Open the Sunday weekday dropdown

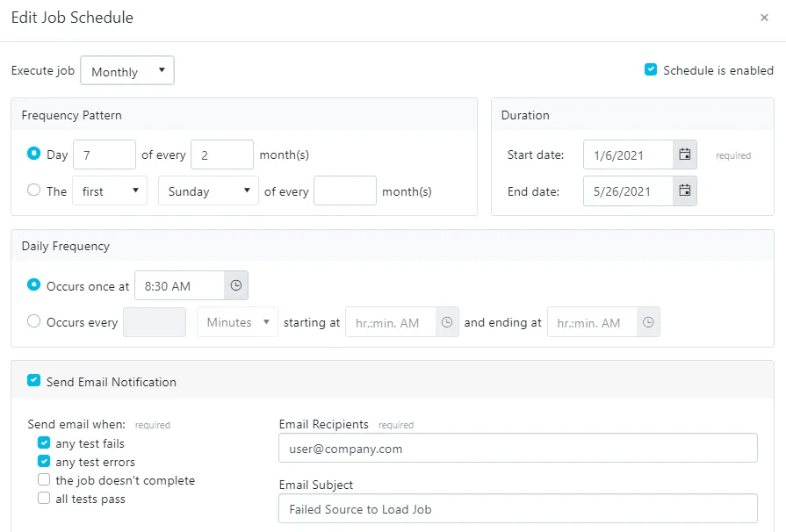208,191
